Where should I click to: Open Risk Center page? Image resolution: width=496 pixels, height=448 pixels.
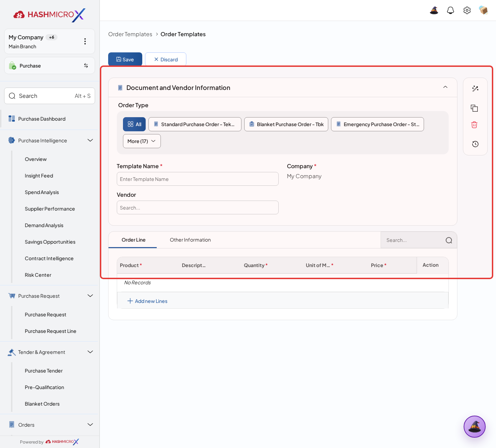pos(38,275)
